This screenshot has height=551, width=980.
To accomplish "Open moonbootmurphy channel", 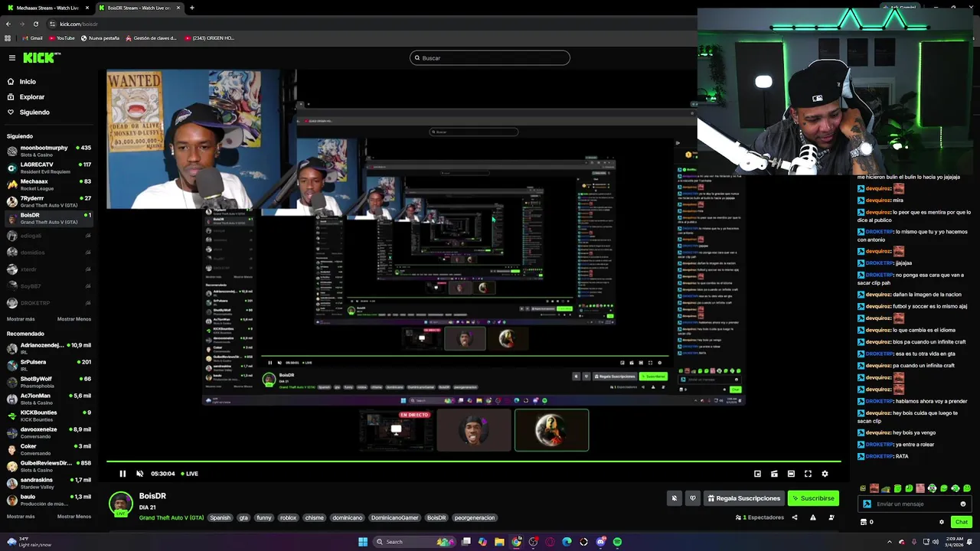I will point(49,151).
